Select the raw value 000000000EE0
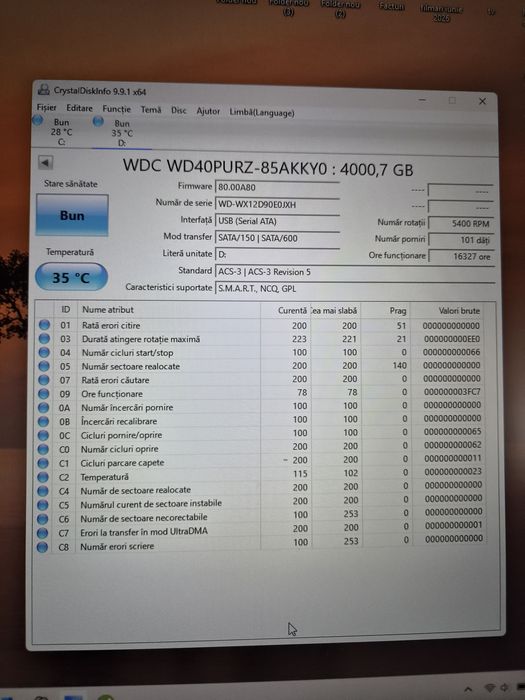 pyautogui.click(x=452, y=339)
